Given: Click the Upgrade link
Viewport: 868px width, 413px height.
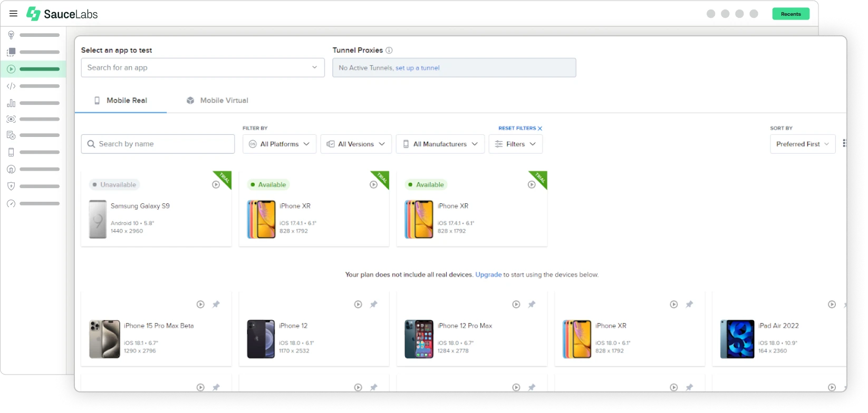Looking at the screenshot, I should coord(488,274).
